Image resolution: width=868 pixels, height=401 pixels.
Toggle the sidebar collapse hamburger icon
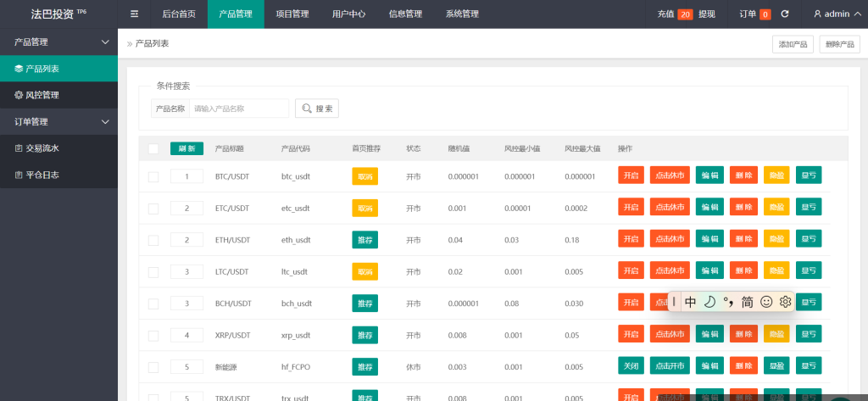[135, 14]
